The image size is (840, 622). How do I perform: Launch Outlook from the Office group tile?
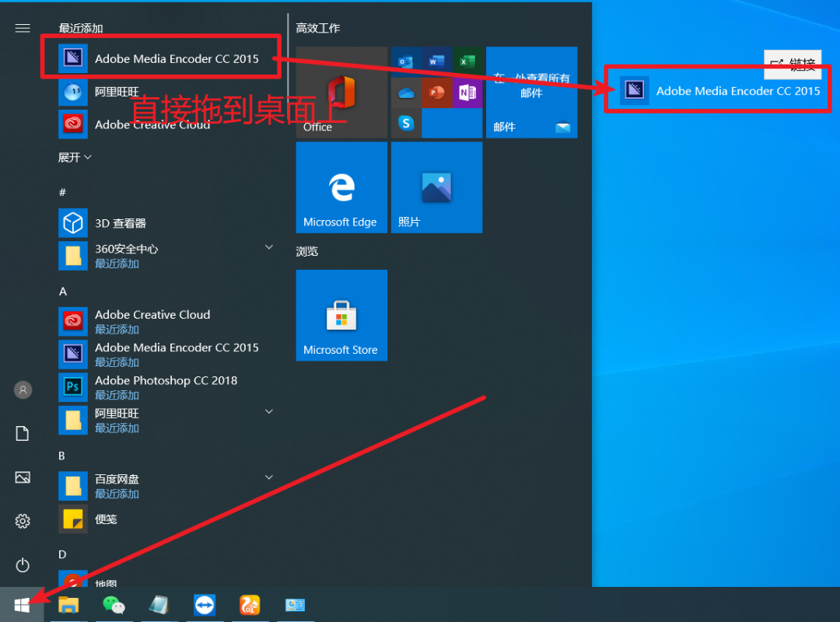coord(406,61)
